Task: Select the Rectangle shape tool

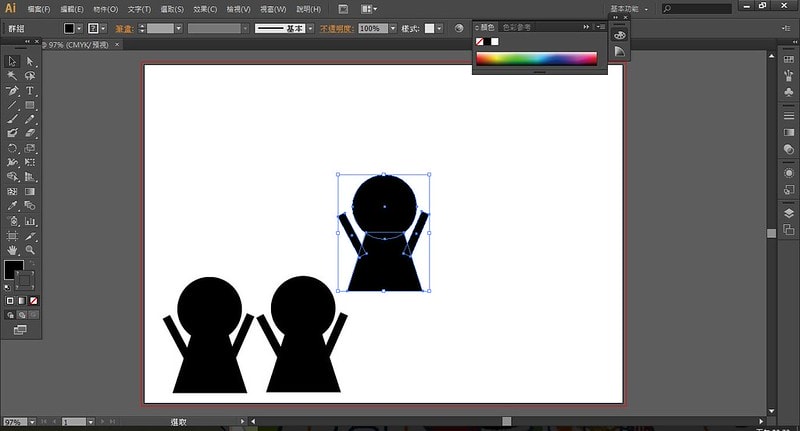Action: click(x=30, y=105)
